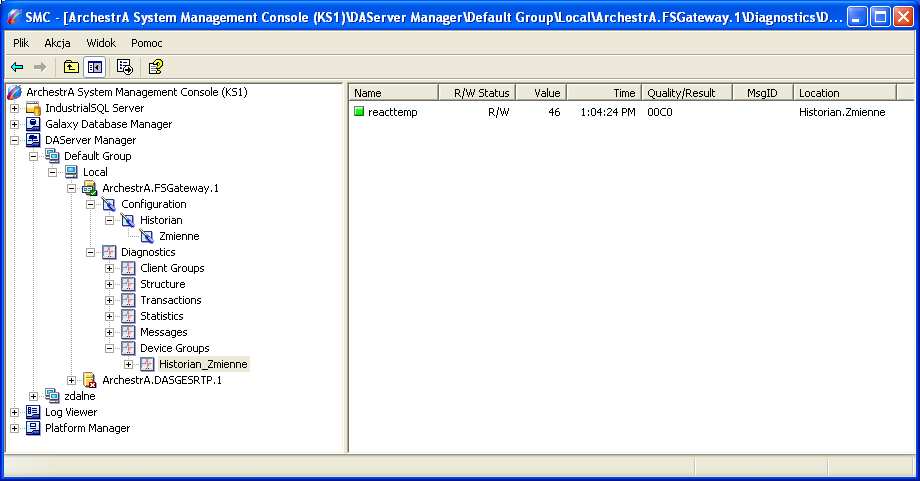Click the Zmienne node icon
The width and height of the screenshot is (920, 481).
click(x=147, y=236)
